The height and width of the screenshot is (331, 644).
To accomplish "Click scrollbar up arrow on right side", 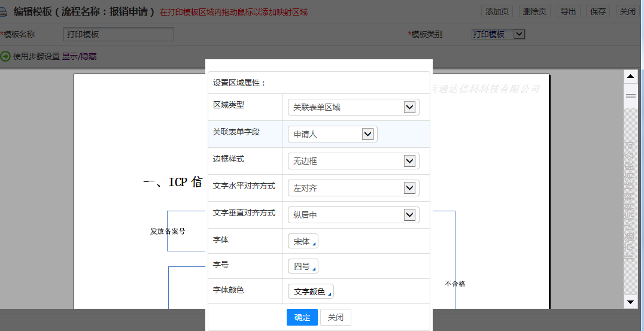I will 630,77.
